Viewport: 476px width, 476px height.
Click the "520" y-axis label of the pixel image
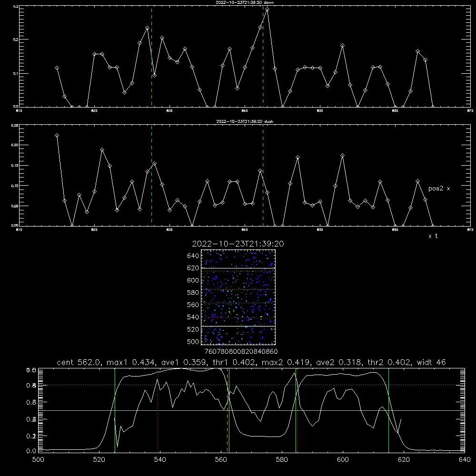tap(193, 329)
